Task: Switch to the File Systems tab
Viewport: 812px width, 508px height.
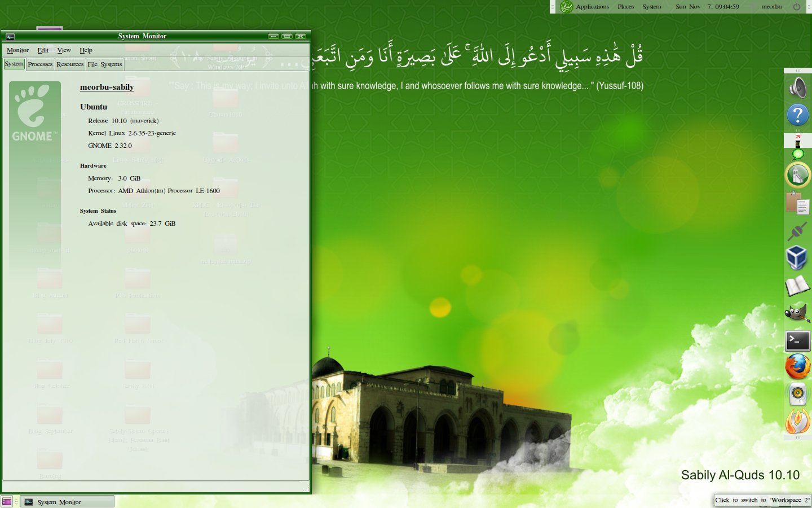Action: coord(105,64)
